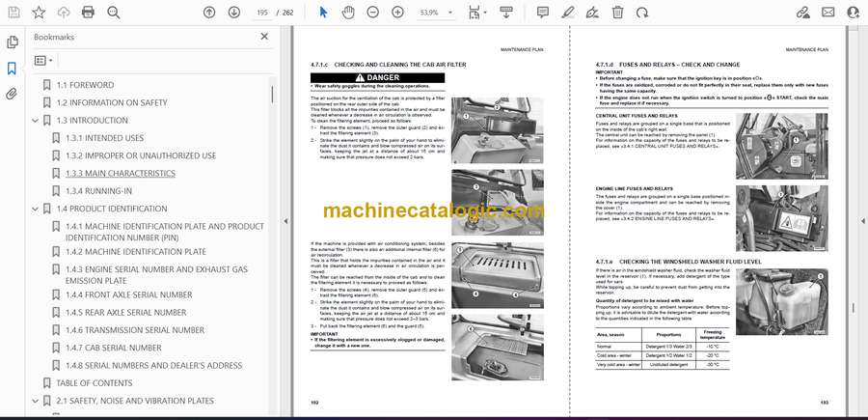The height and width of the screenshot is (420, 868).
Task: Open the fit page options dropdown
Action: tap(477, 13)
